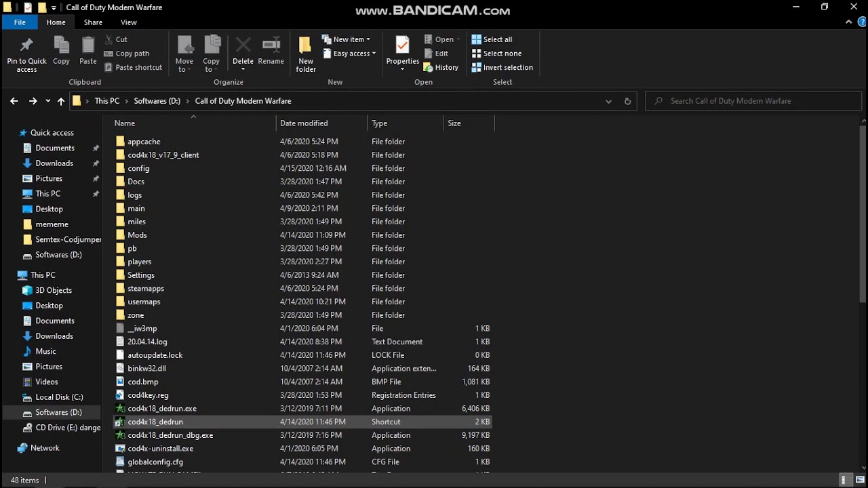
Task: Go up one folder level arrow
Action: click(61, 101)
